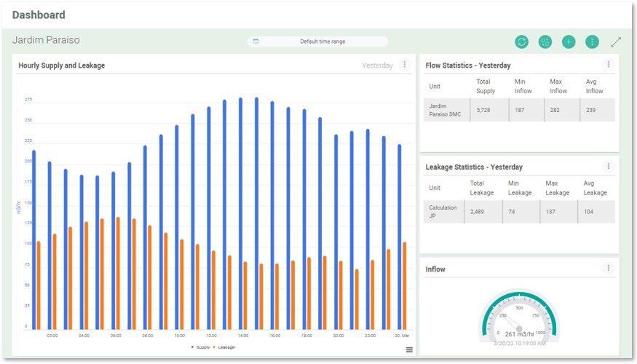Image resolution: width=637 pixels, height=364 pixels.
Task: Click the 261 m3/hr gauge reading
Action: (519, 334)
